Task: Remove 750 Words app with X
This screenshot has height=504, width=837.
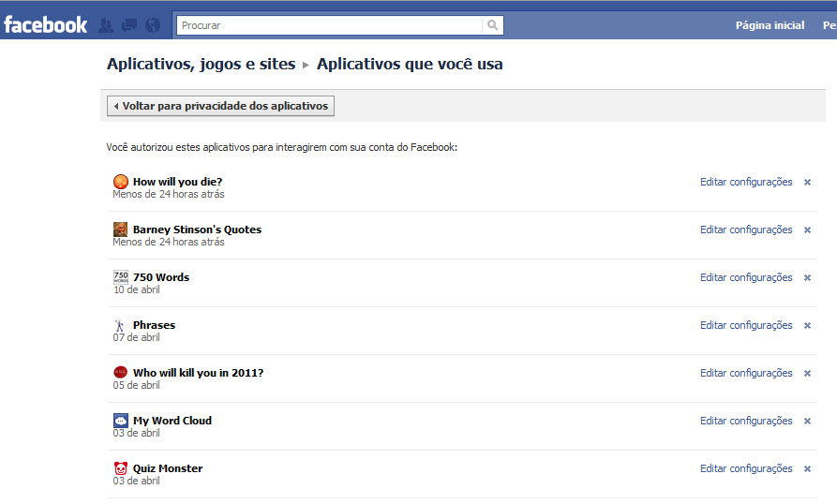Action: tap(807, 278)
